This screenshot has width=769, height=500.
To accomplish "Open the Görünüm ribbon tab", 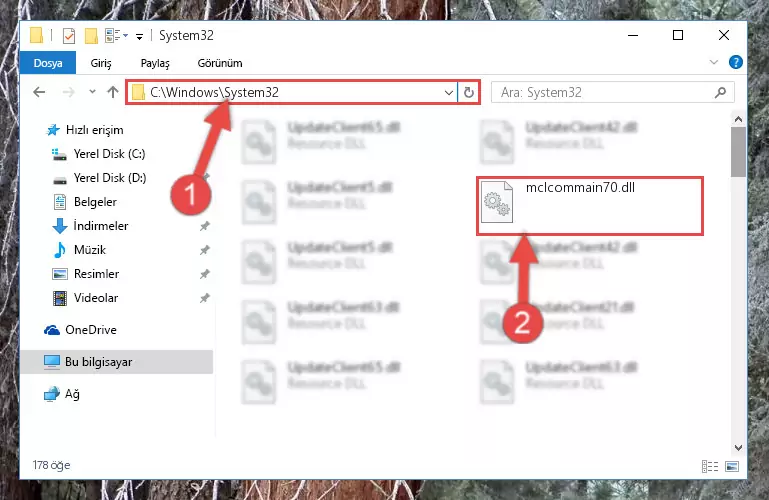I will [x=220, y=63].
